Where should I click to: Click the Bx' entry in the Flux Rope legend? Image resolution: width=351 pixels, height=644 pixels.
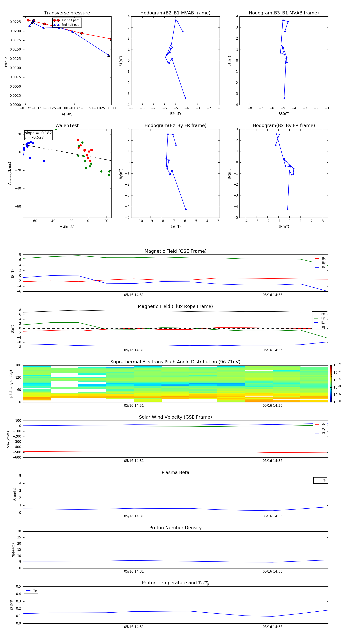pyautogui.click(x=320, y=314)
